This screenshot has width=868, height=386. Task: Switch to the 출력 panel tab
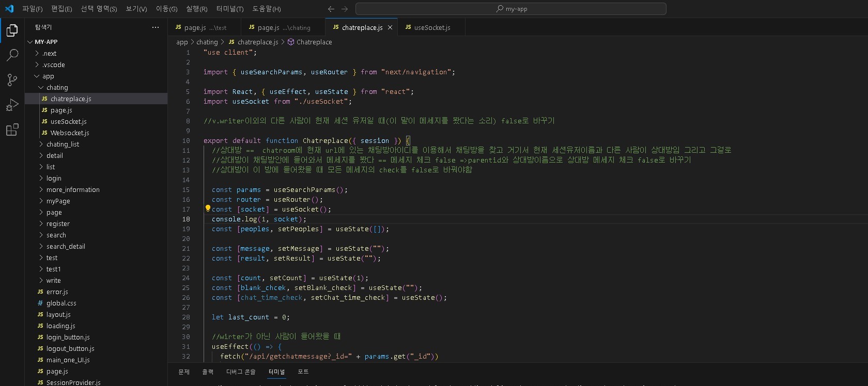click(x=208, y=372)
